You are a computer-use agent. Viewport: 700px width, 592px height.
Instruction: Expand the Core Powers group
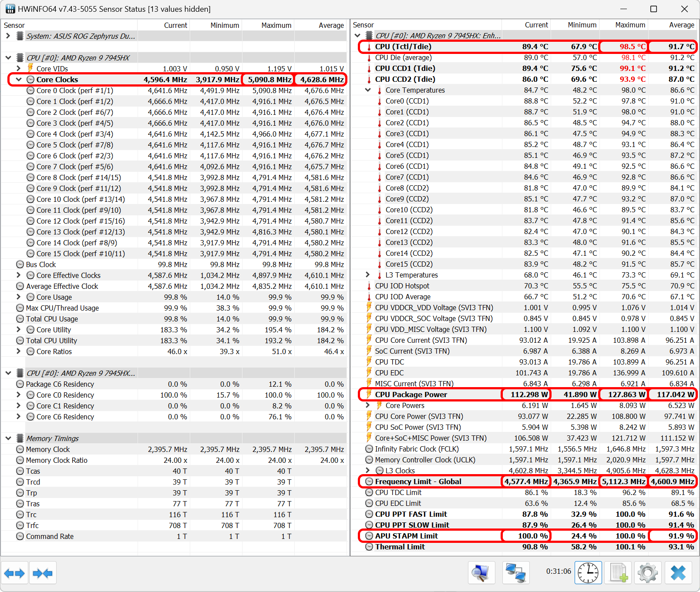pyautogui.click(x=368, y=405)
